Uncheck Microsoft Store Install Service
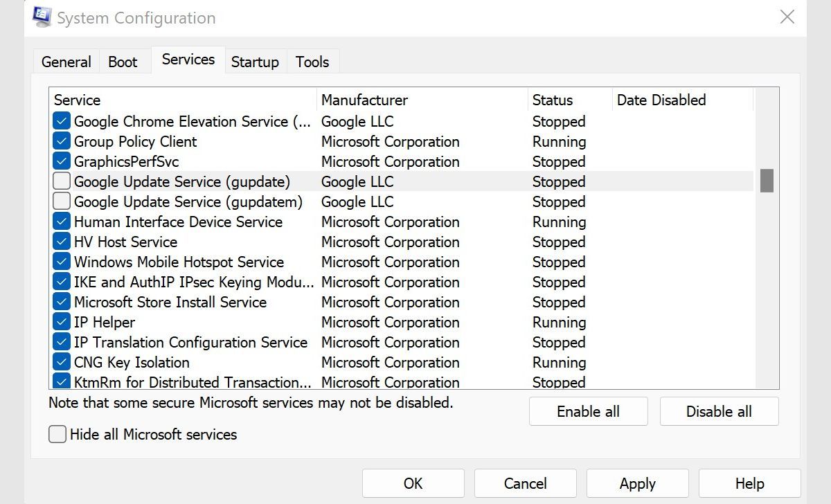The image size is (831, 504). [x=61, y=302]
